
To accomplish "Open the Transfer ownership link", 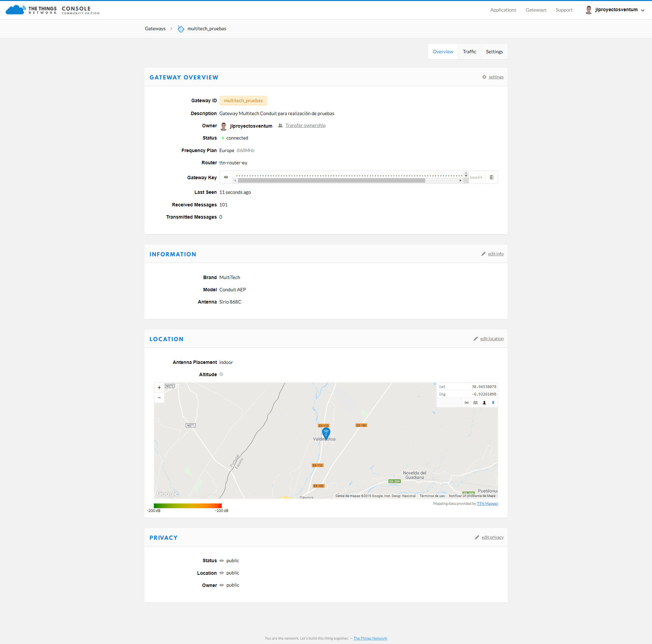I will [305, 125].
